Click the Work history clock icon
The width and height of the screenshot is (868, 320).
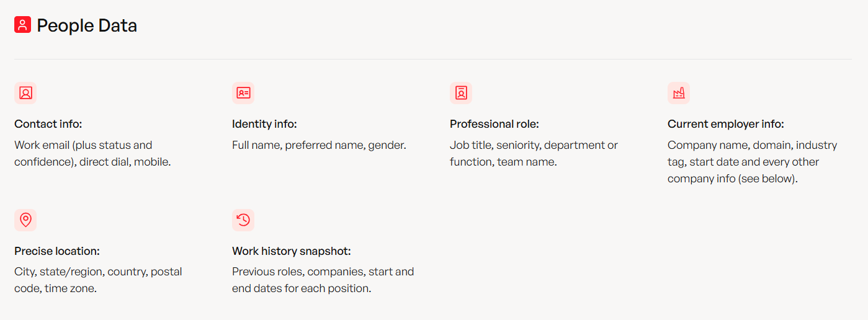(x=243, y=220)
